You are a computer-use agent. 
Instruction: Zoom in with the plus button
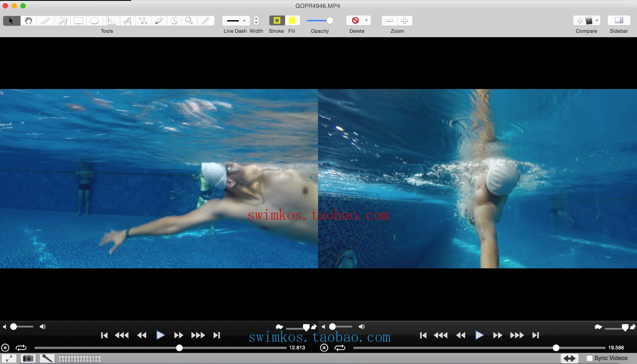pos(405,21)
